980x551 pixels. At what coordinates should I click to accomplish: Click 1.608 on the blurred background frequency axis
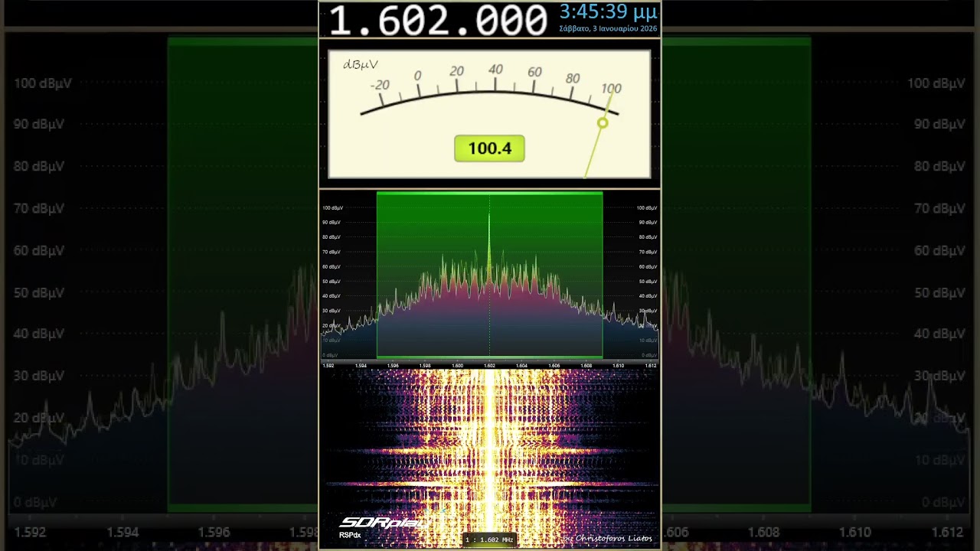coord(763,533)
